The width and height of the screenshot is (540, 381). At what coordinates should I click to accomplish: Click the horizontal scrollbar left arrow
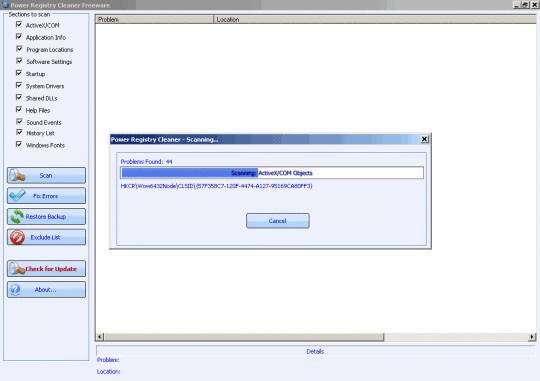click(100, 337)
